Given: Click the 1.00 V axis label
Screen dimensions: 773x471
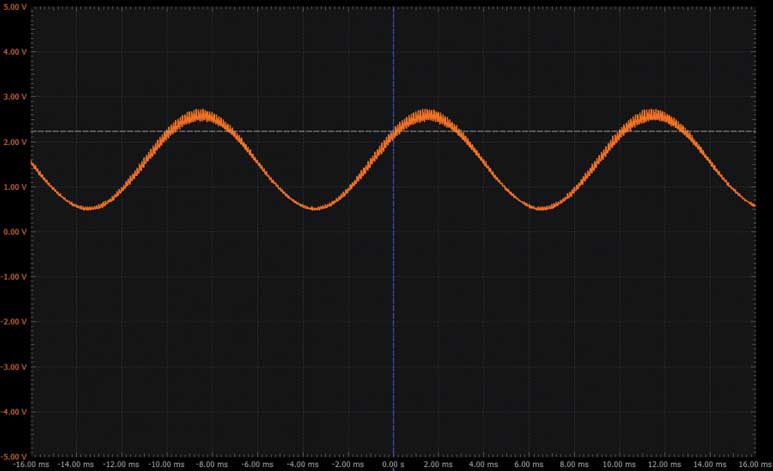Looking at the screenshot, I should click(15, 187).
